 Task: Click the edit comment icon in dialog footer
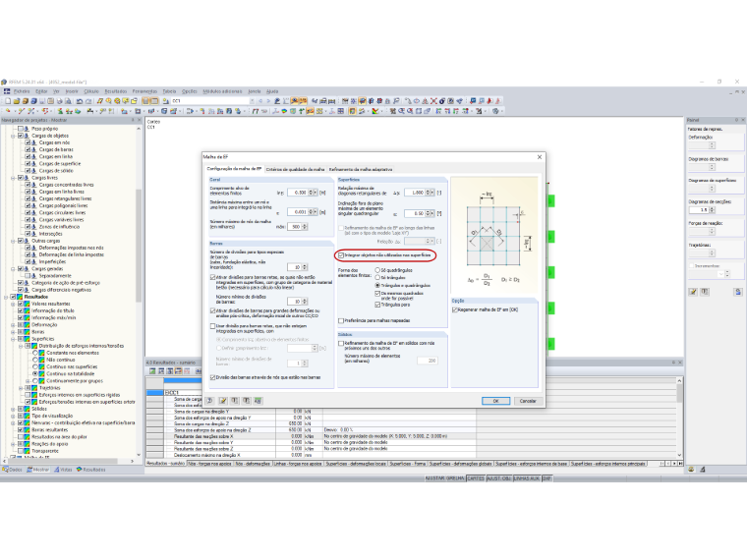(222, 401)
